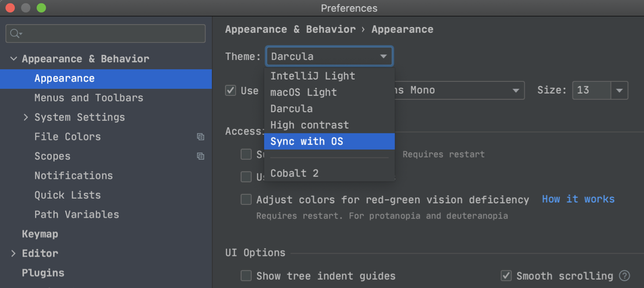Click the project-level icon beside Scopes
Screen dimensions: 644x288
200,156
